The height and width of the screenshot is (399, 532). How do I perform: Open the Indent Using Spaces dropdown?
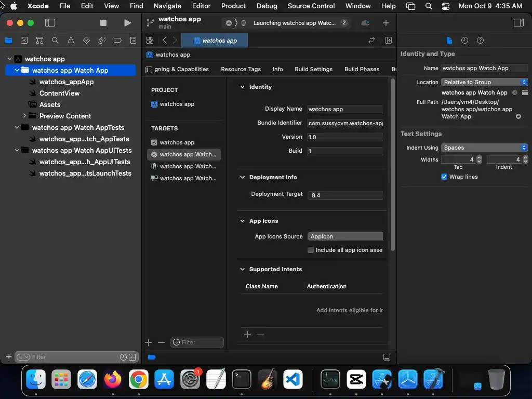tap(484, 148)
